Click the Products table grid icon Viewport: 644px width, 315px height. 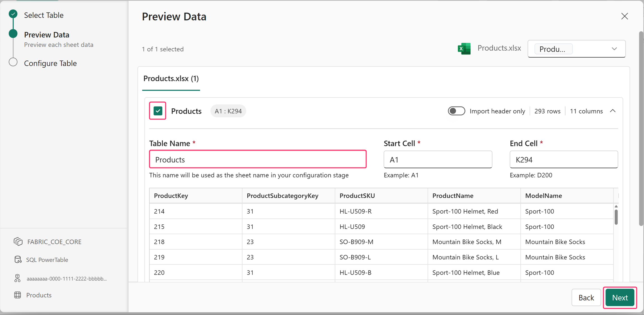click(x=18, y=295)
